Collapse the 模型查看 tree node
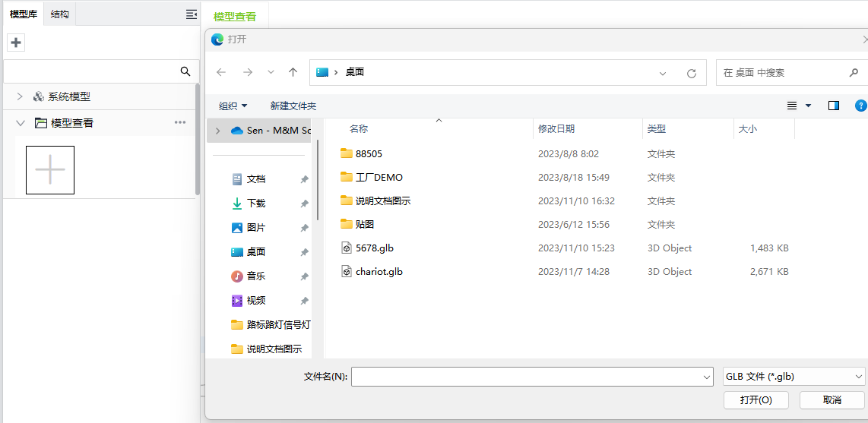868x423 pixels. 21,122
